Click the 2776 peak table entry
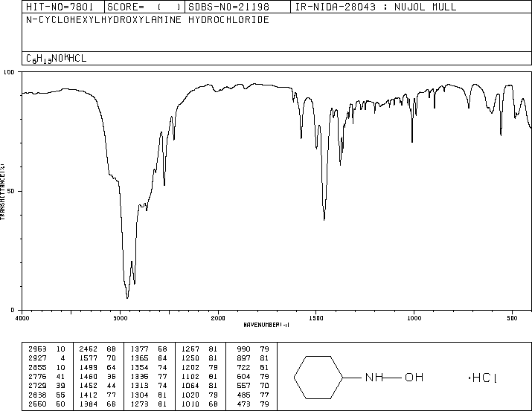This screenshot has height=411, width=532. [47, 376]
